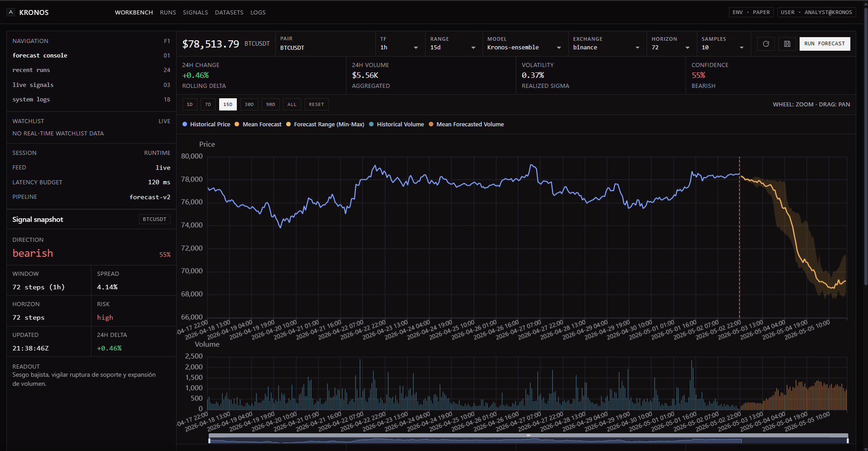Click the save disk icon button

click(x=787, y=44)
